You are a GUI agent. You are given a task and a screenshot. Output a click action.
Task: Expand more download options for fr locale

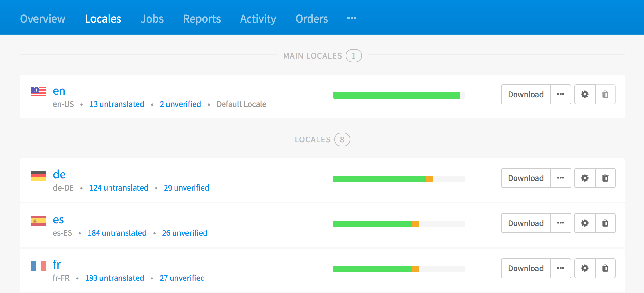560,268
